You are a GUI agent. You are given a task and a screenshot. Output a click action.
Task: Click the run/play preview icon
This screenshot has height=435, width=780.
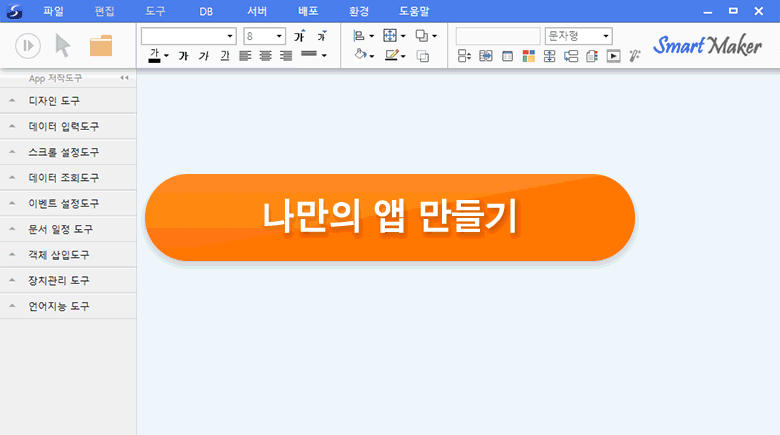pos(28,45)
